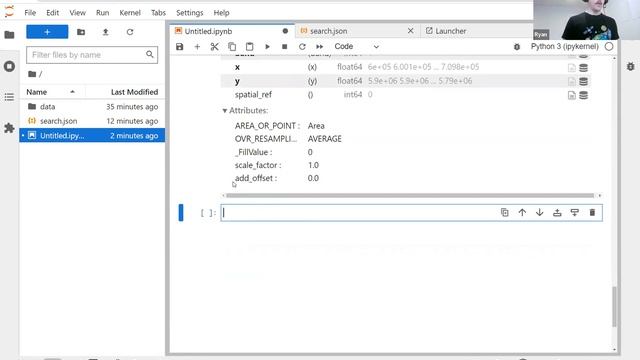Click the scale_factor attribute label
This screenshot has height=360, width=640.
(x=258, y=165)
